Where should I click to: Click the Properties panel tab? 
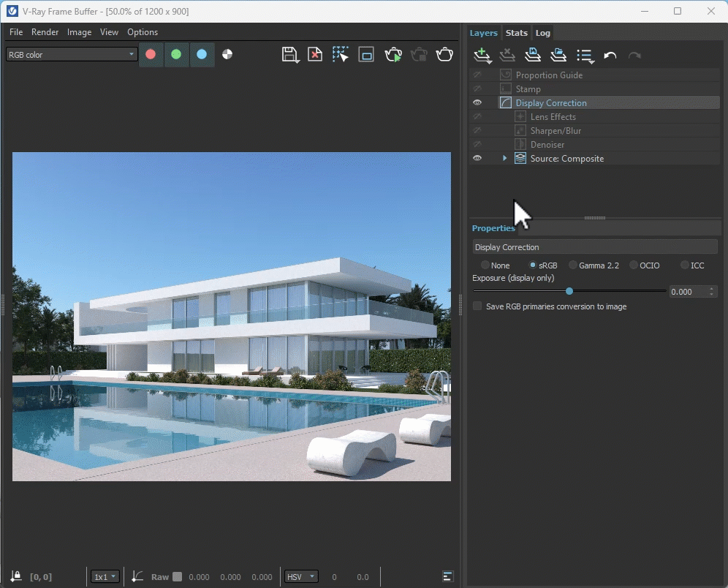pyautogui.click(x=493, y=228)
